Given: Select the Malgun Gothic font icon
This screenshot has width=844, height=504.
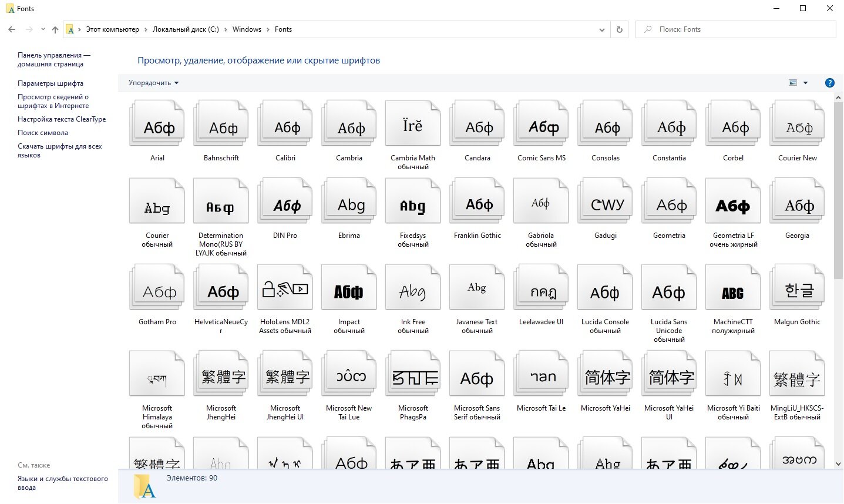Looking at the screenshot, I should tap(797, 287).
